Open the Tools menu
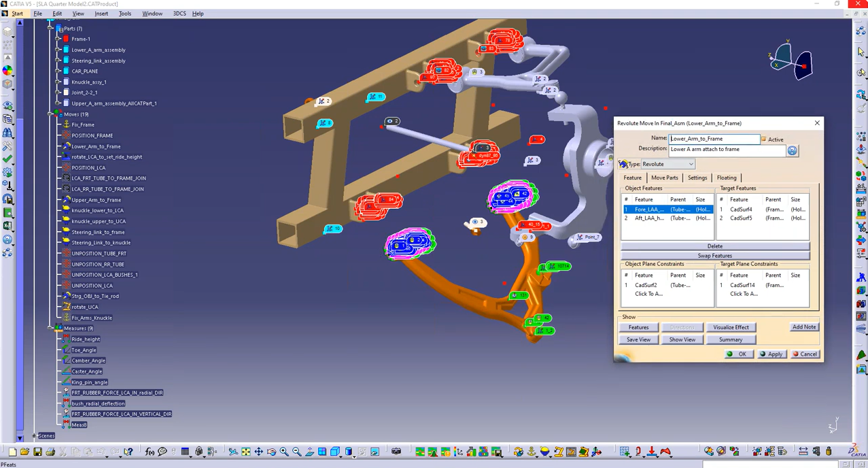868x468 pixels. [x=124, y=13]
